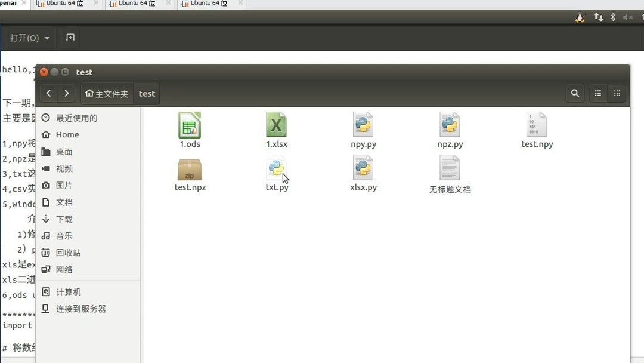Screen dimensions: 644x363
Task: Click the back navigation arrow
Action: 48,93
